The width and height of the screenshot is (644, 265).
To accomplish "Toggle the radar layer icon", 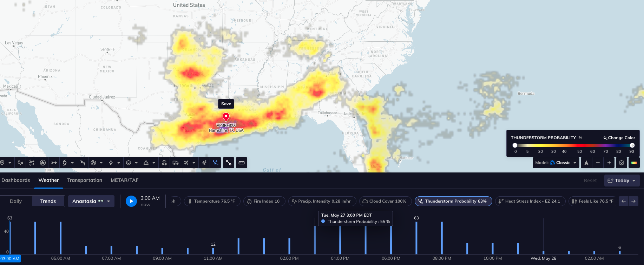I will click(93, 163).
